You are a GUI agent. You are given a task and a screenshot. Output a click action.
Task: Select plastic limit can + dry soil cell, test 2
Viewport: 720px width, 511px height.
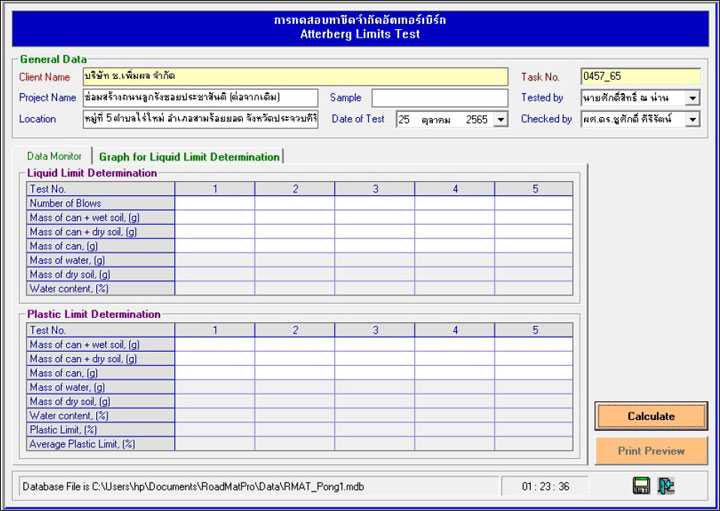point(294,358)
